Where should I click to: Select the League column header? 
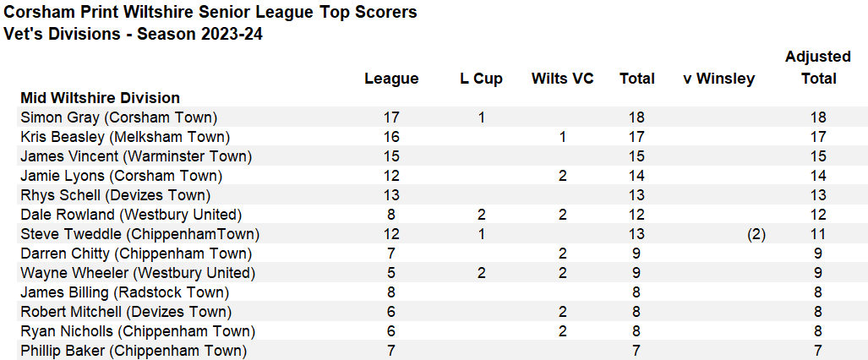pos(391,79)
